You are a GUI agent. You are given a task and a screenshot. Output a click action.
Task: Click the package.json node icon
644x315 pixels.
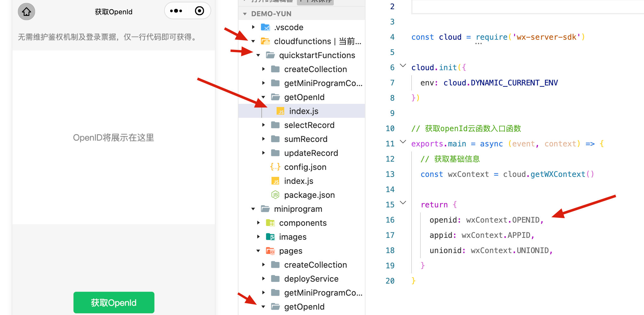[275, 195]
